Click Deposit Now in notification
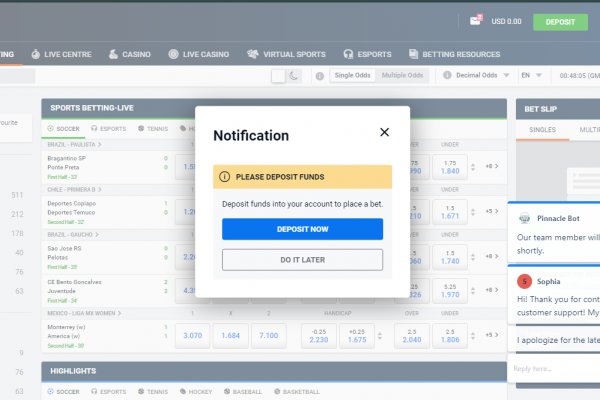This screenshot has height=400, width=600. click(x=302, y=229)
